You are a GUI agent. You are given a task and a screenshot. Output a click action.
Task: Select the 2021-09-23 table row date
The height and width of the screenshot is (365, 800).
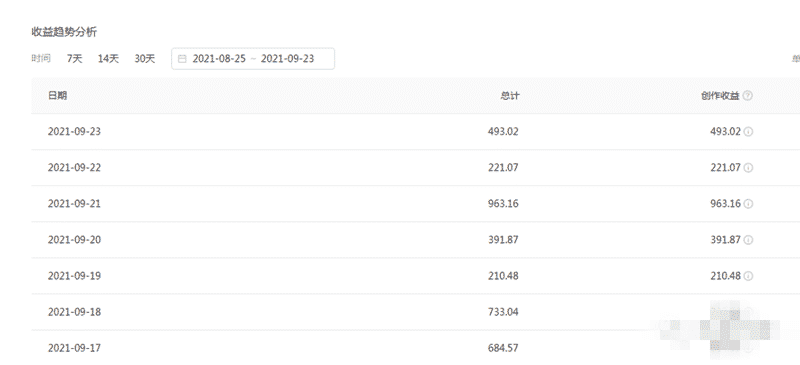(74, 132)
